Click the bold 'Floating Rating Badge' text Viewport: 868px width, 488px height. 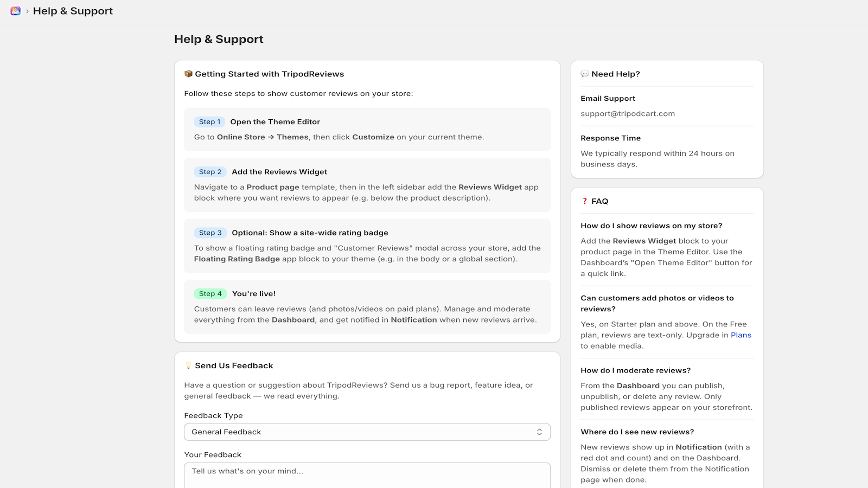[237, 259]
